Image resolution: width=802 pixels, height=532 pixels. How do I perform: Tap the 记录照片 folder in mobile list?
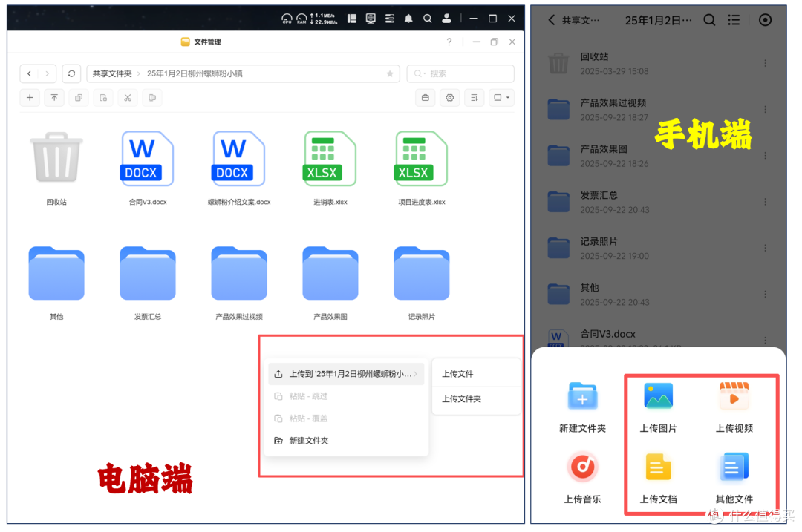pyautogui.click(x=658, y=248)
